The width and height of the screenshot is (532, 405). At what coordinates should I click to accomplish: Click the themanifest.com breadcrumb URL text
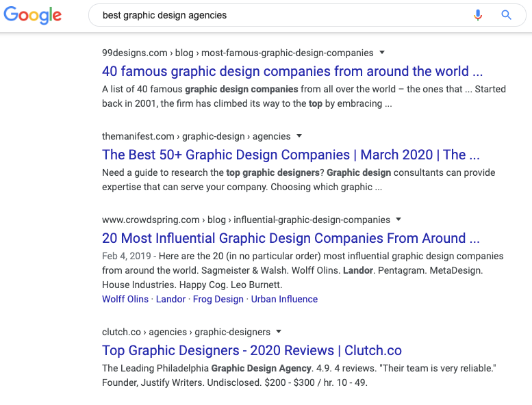coord(196,136)
